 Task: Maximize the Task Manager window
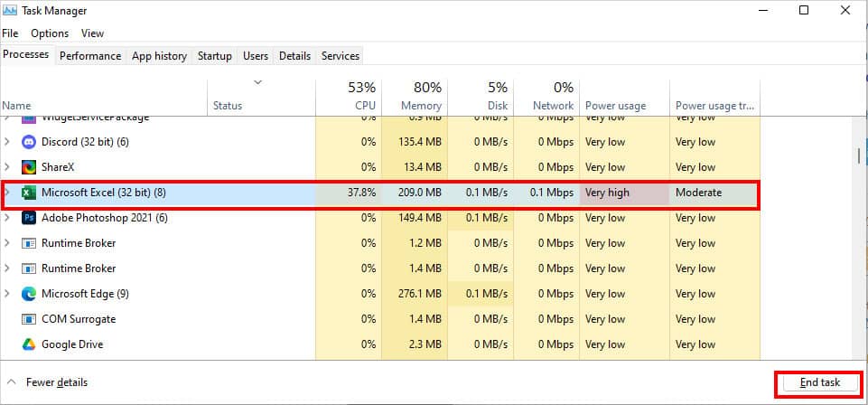click(804, 10)
